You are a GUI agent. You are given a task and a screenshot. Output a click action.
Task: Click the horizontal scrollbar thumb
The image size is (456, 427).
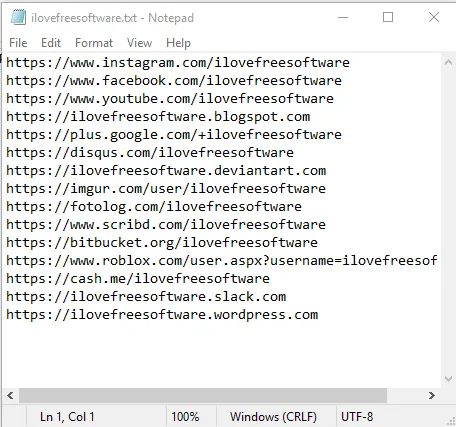click(x=203, y=396)
